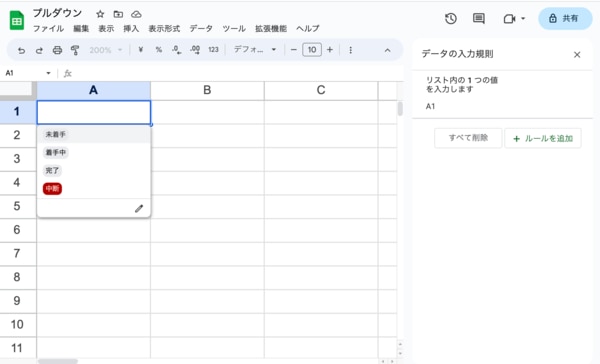The height and width of the screenshot is (364, 600).
Task: Open version history clock icon
Action: click(x=451, y=18)
